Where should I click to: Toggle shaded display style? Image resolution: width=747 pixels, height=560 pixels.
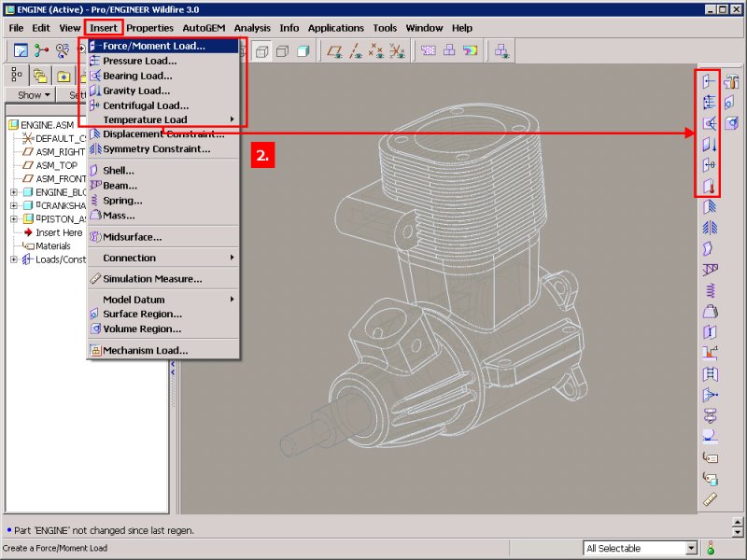(x=303, y=51)
